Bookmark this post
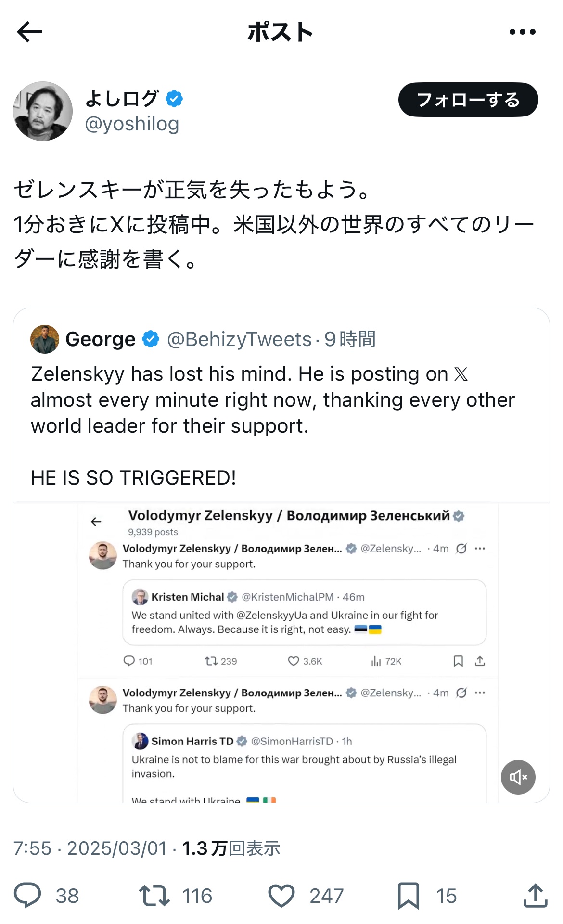The width and height of the screenshot is (563, 924). point(409,895)
